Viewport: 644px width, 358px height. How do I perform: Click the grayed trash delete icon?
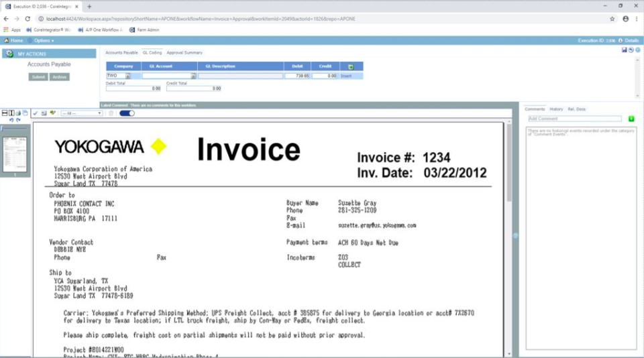coord(111,113)
